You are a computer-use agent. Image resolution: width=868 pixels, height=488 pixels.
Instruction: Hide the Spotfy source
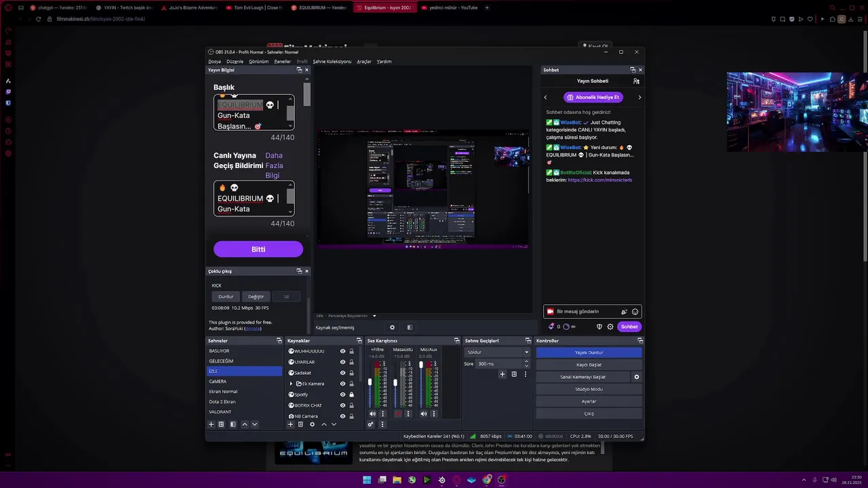click(x=342, y=394)
